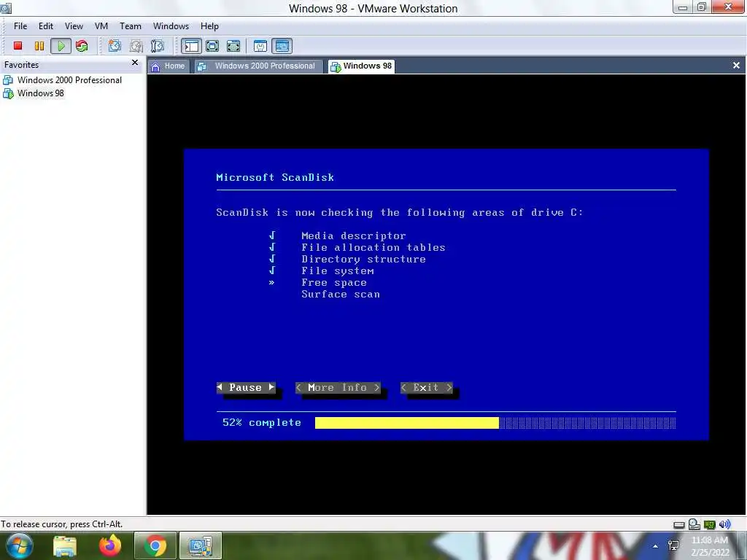Show the summary view toolbar icon

tap(260, 46)
